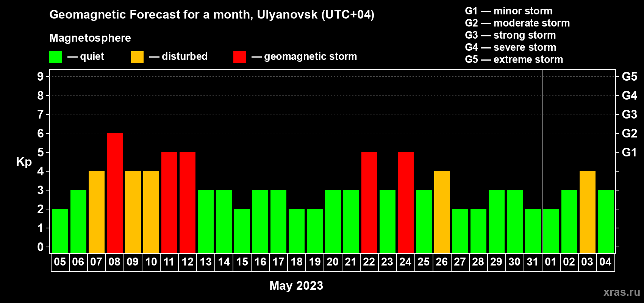644x303 pixels.
Task: Click the red geomagnetic storm legend swatch
Action: tap(239, 57)
